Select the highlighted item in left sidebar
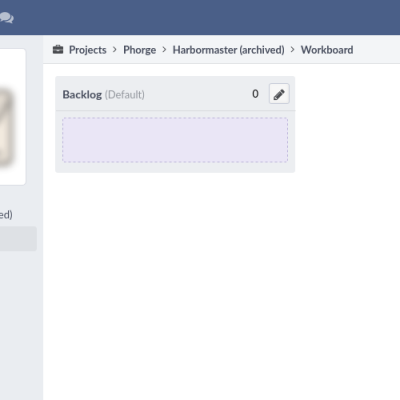400x400 pixels. [x=18, y=239]
